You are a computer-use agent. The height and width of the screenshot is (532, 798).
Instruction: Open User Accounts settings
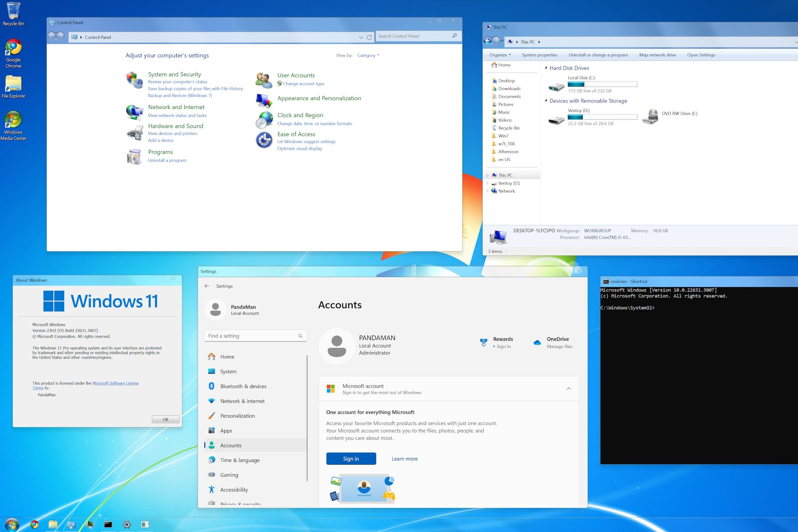pos(296,75)
